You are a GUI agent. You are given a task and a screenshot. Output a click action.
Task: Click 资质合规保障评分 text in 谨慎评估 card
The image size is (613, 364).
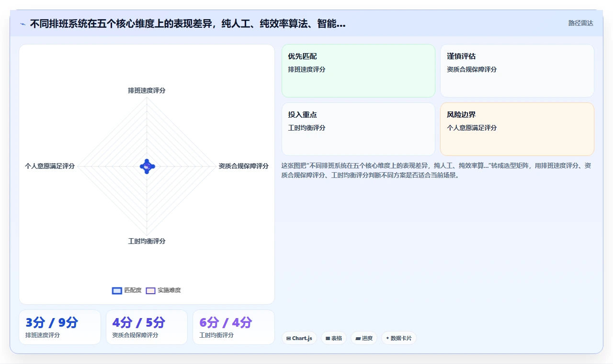(x=472, y=69)
